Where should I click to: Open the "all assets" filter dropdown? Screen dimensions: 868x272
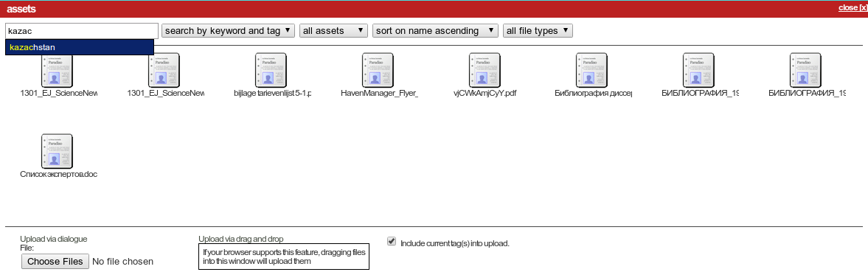[x=334, y=31]
